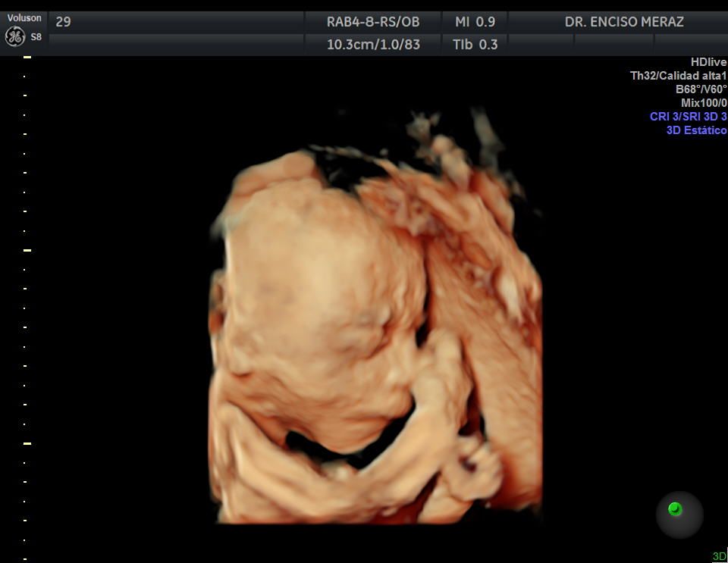Select the HDlive render mode label
This screenshot has height=563, width=728.
pos(708,62)
